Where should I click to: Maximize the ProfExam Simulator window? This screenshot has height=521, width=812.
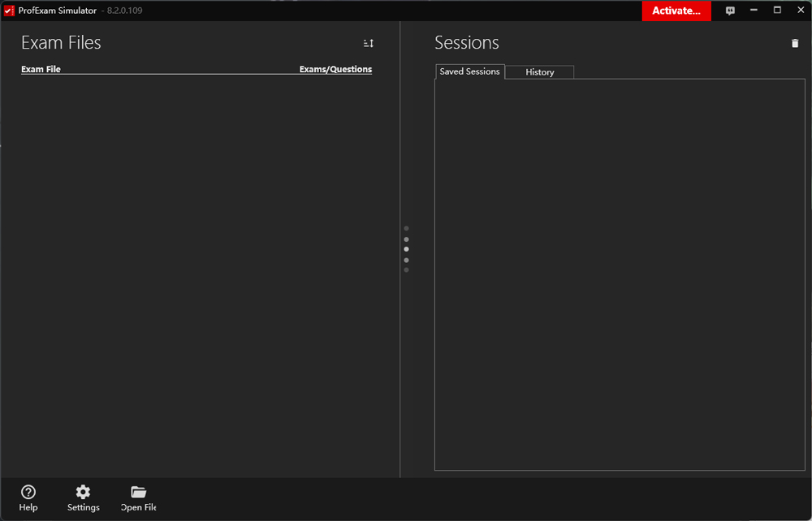point(777,11)
